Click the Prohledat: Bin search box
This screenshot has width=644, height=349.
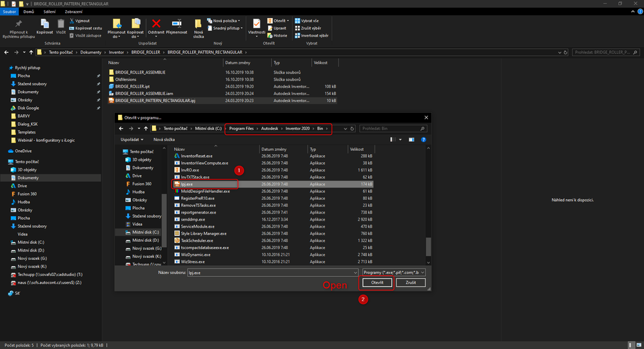tap(393, 128)
